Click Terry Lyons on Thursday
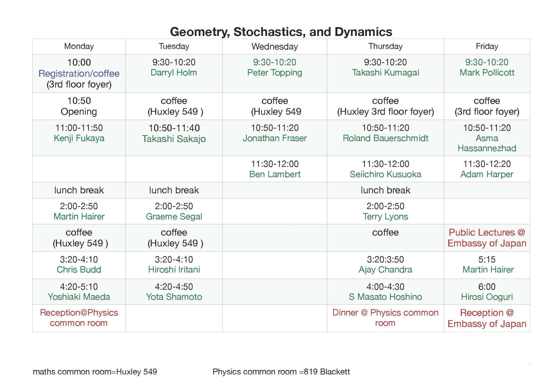The height and width of the screenshot is (392, 553). [385, 217]
